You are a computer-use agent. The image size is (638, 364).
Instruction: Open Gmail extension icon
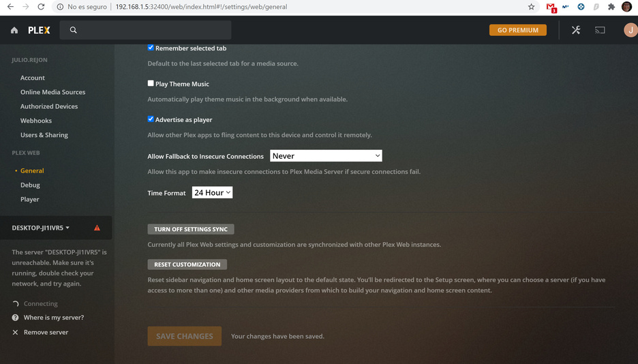pyautogui.click(x=551, y=7)
